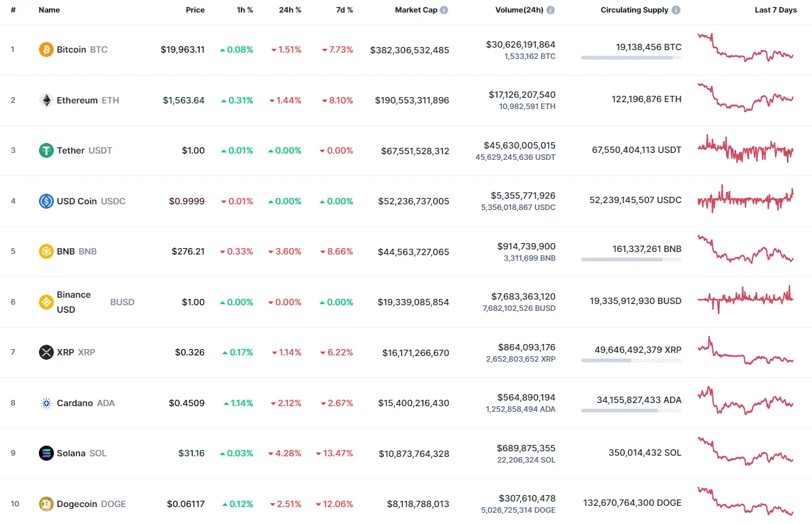
Task: Click the Dogecoin logo
Action: coord(45,503)
